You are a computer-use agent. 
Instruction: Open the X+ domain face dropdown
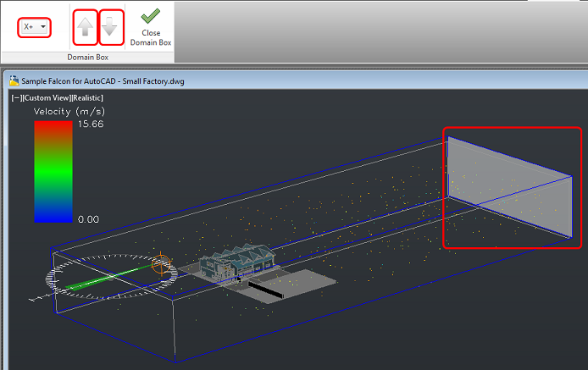pyautogui.click(x=34, y=27)
